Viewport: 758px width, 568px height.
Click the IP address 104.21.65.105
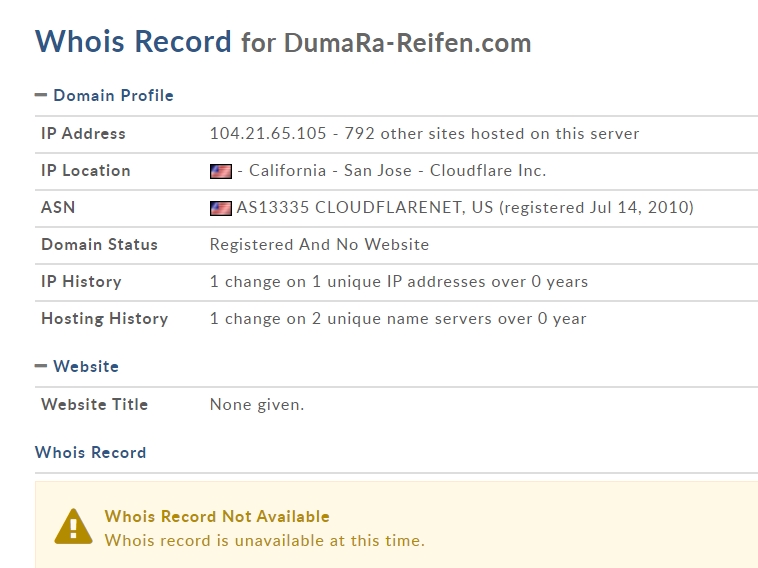click(x=268, y=133)
